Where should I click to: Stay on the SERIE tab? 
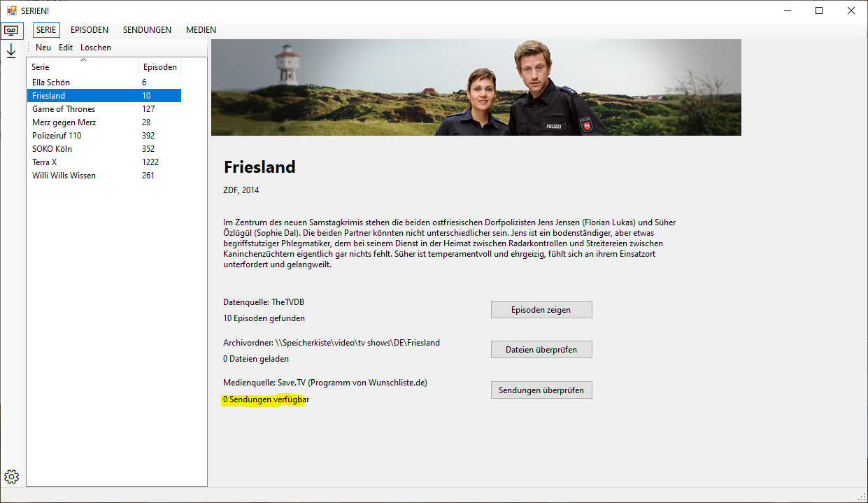coord(45,30)
